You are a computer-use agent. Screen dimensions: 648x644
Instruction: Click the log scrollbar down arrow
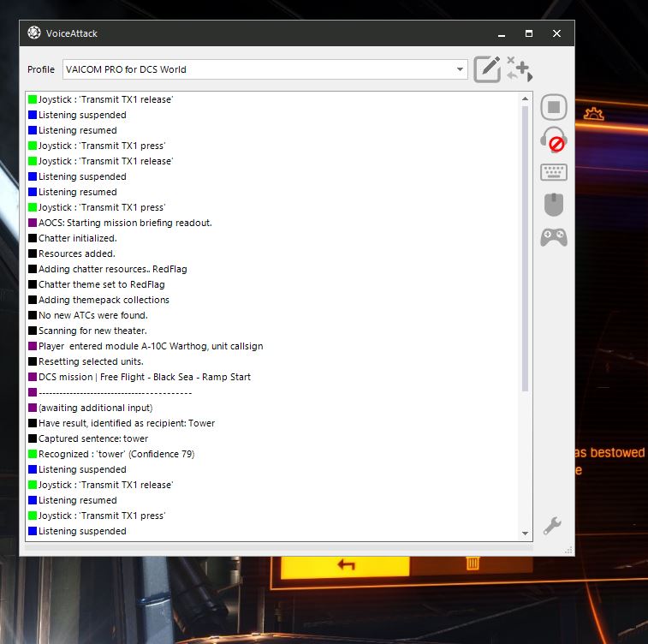click(525, 534)
